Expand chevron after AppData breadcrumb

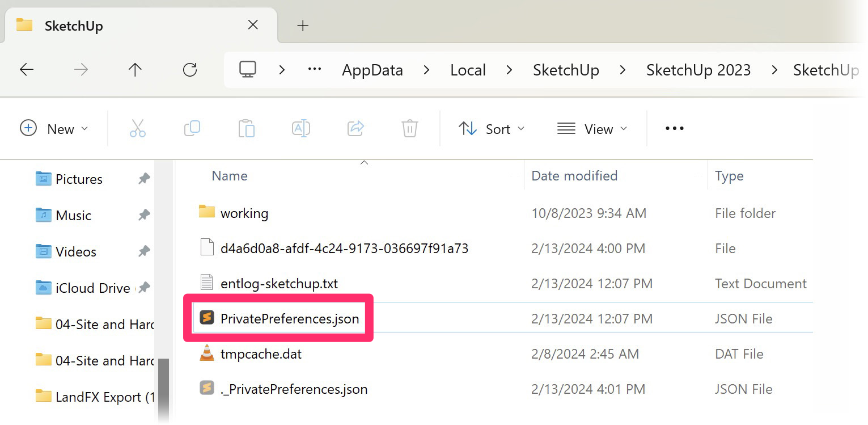pos(427,70)
